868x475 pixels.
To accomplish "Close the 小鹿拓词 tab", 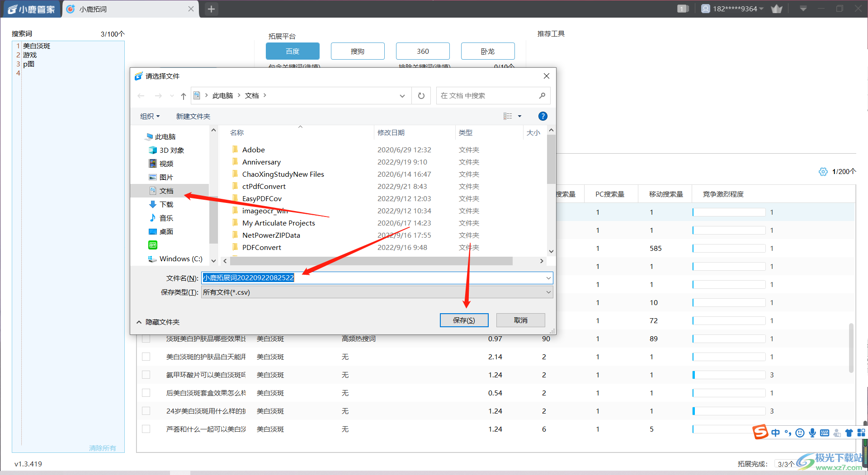I will point(191,9).
